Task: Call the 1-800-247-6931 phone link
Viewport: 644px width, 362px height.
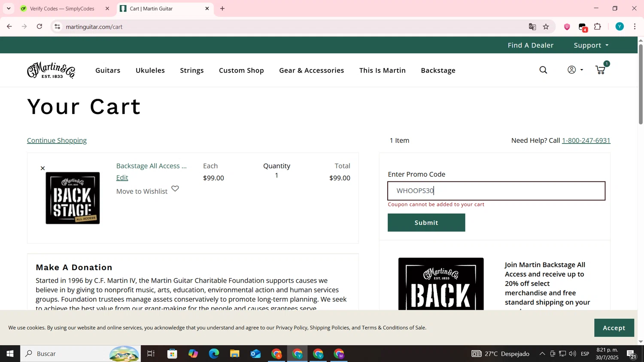Action: [x=586, y=140]
